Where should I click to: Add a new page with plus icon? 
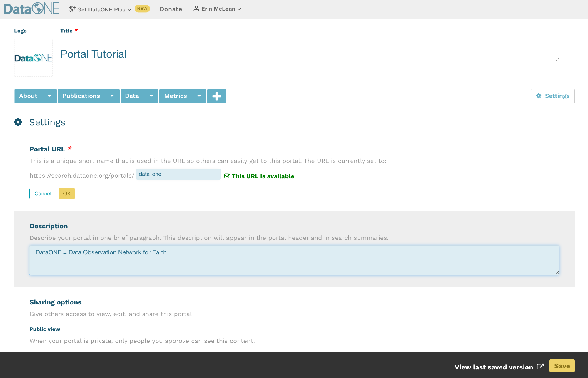(217, 96)
